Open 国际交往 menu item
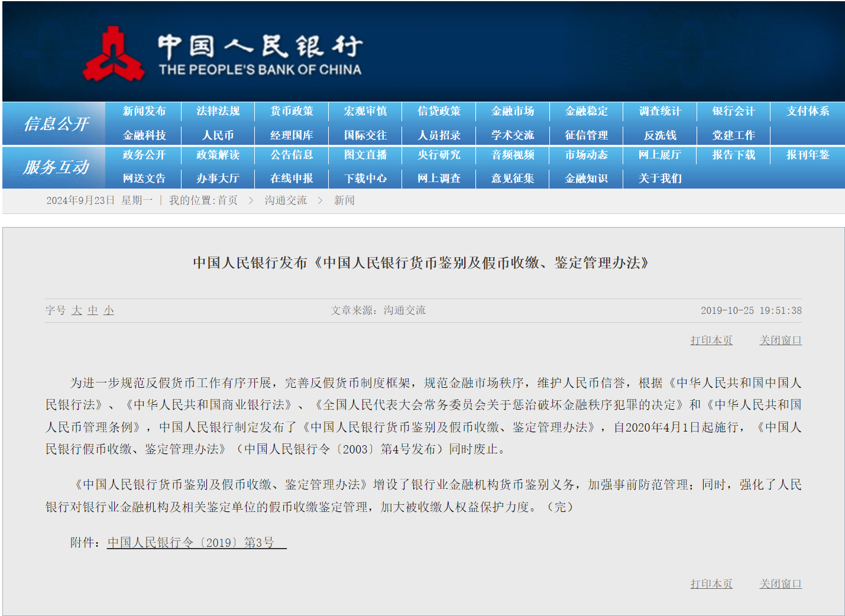 (365, 135)
